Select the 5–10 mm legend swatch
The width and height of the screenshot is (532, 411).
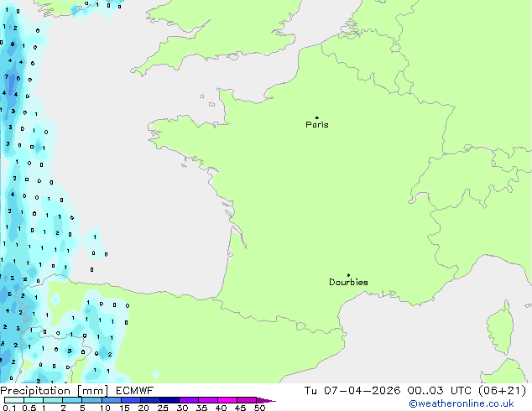91,400
